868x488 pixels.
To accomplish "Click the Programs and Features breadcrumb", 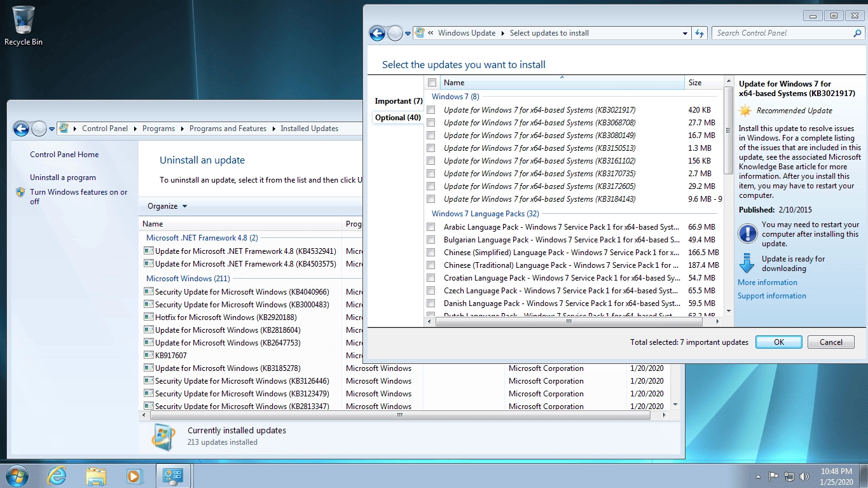I will pyautogui.click(x=228, y=129).
